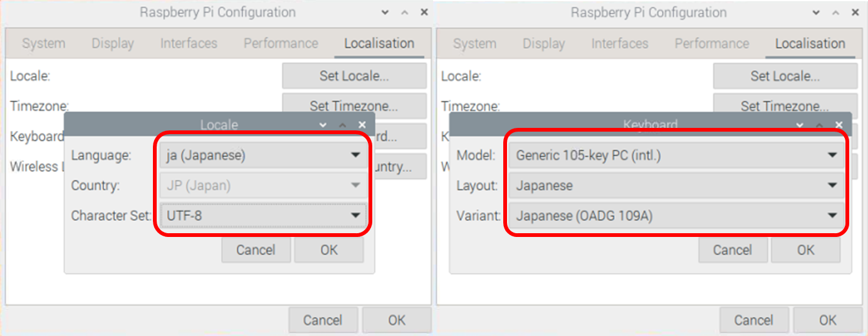Click the Character Set: label
This screenshot has height=336, width=868.
(112, 216)
